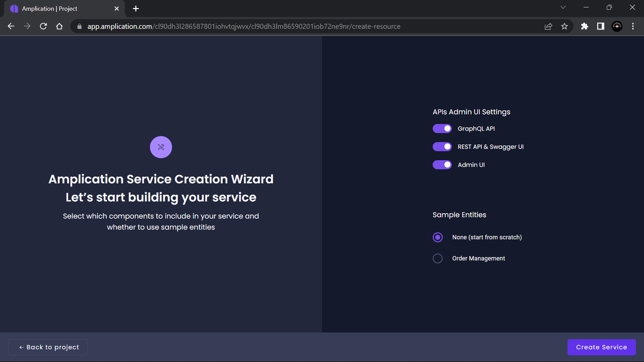The image size is (644, 362).
Task: Click the Create Service button
Action: tap(601, 347)
